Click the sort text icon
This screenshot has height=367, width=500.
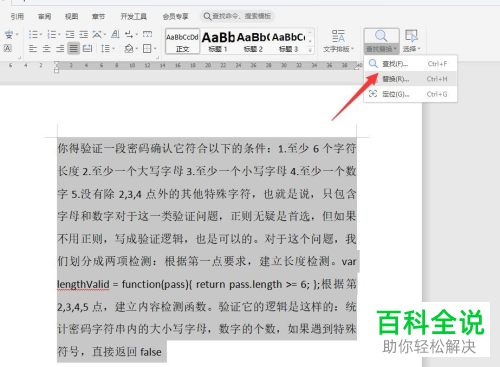click(115, 34)
